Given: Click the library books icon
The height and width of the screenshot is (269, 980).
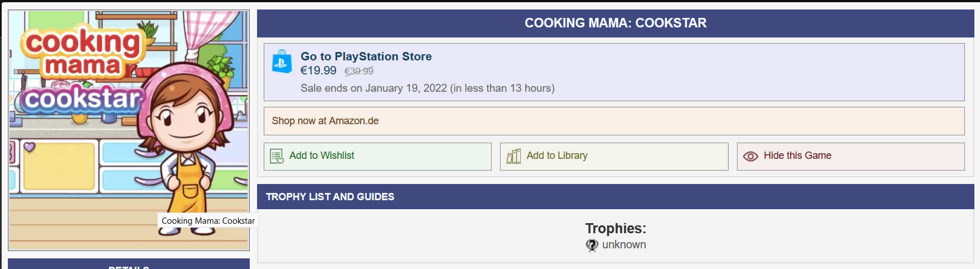Looking at the screenshot, I should pyautogui.click(x=514, y=156).
